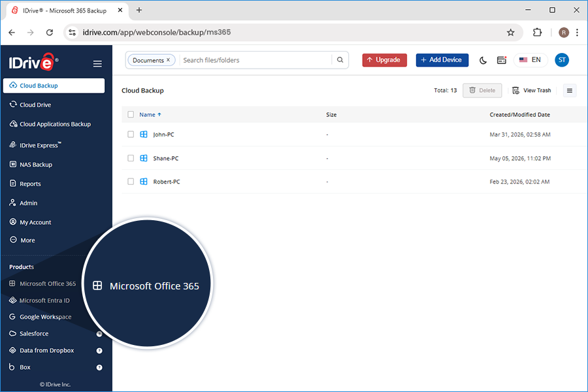588x392 pixels.
Task: Toggle dark mode moon icon
Action: tap(483, 60)
